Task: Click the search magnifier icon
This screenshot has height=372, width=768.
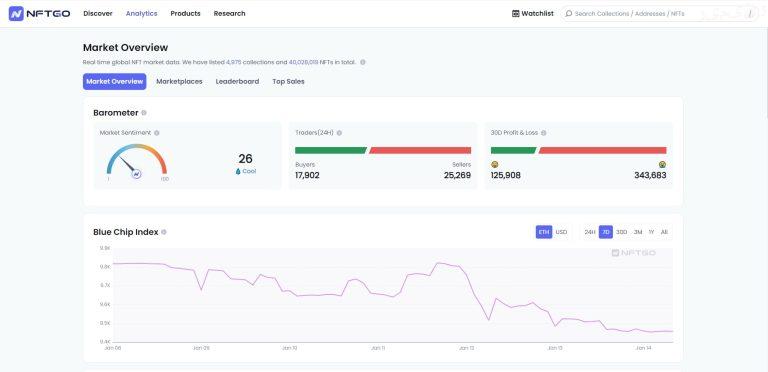Action: 569,14
